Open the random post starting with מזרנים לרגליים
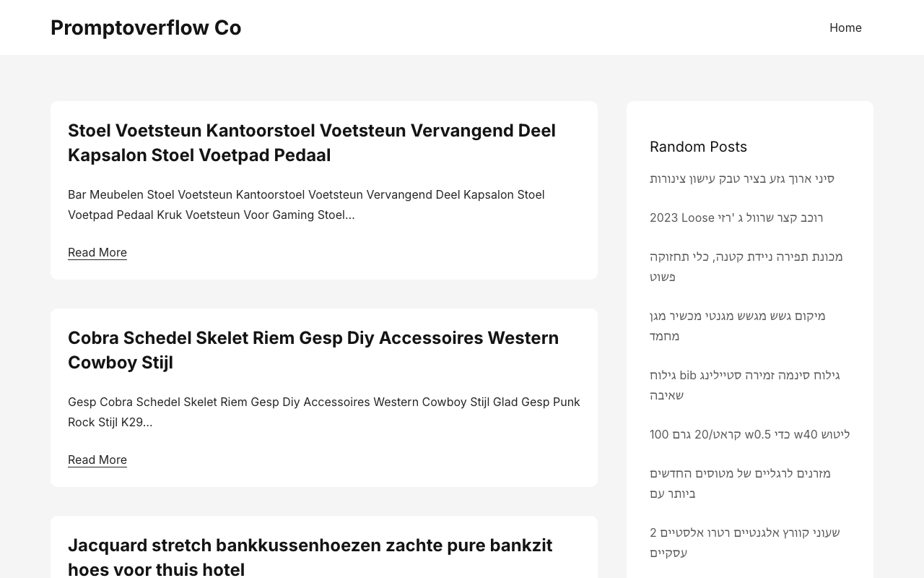 [741, 483]
